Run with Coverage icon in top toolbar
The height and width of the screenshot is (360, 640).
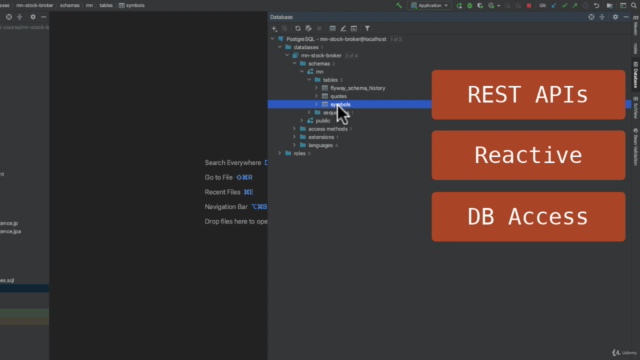[480, 5]
